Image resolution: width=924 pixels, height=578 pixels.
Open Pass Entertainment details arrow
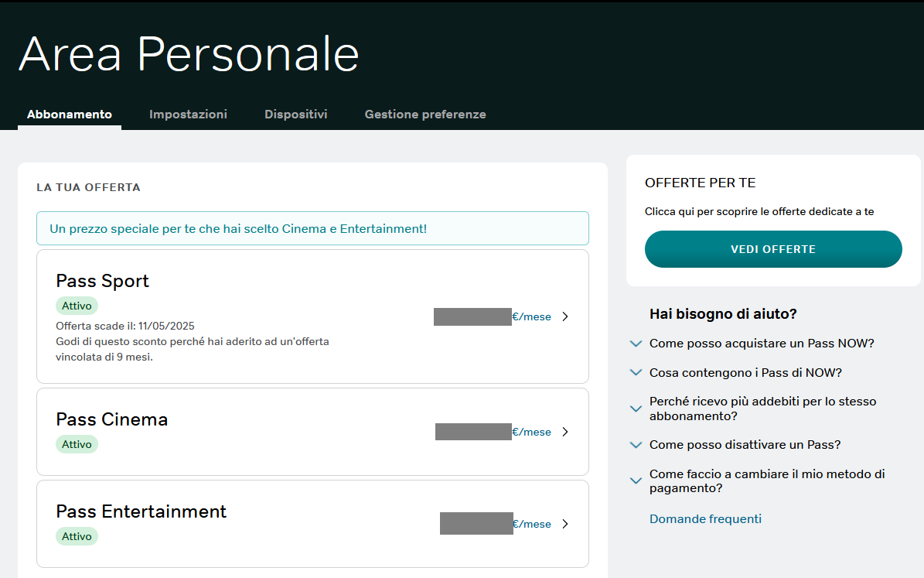point(565,524)
